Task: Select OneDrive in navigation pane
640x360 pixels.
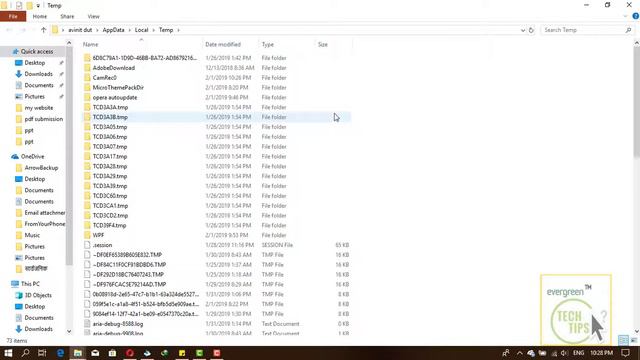Action: point(32,157)
